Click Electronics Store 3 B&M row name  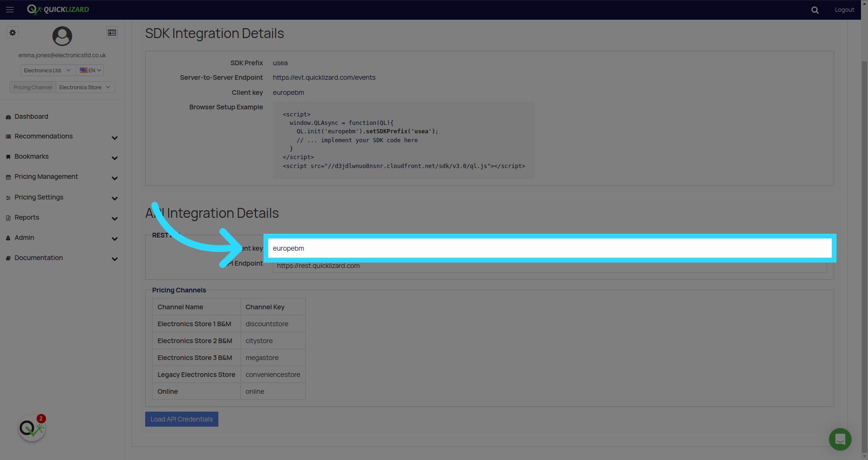coord(195,358)
